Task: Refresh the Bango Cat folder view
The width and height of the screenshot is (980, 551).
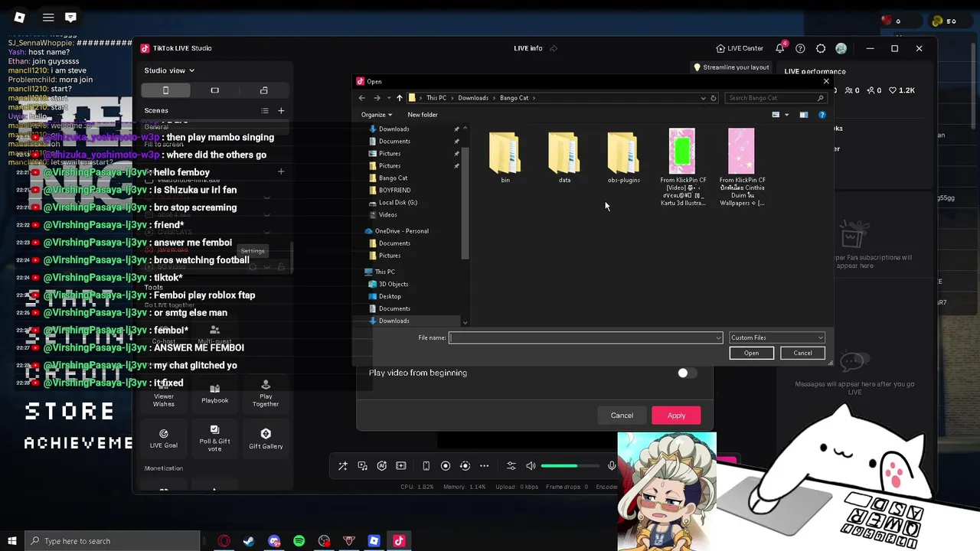Action: pyautogui.click(x=713, y=98)
